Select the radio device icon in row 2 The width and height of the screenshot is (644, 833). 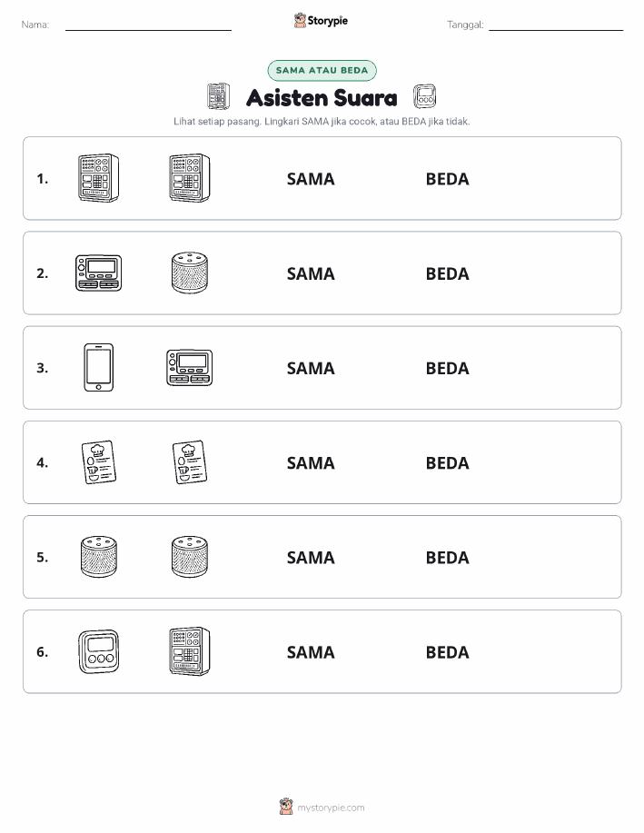(99, 273)
